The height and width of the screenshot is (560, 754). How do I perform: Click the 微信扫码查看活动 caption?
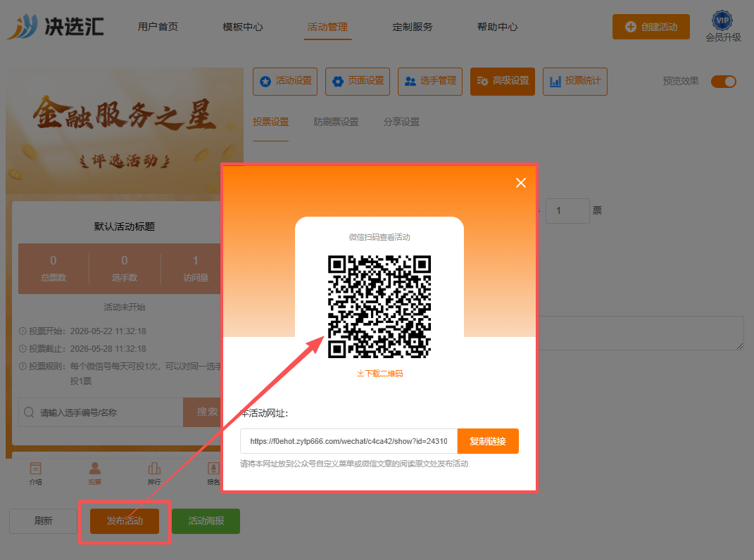coord(379,237)
